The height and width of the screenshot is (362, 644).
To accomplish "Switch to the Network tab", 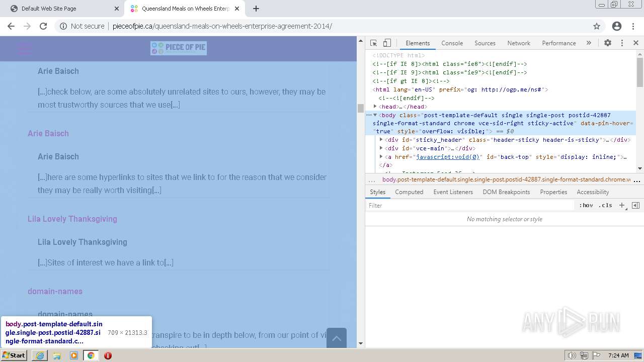I will pos(519,43).
